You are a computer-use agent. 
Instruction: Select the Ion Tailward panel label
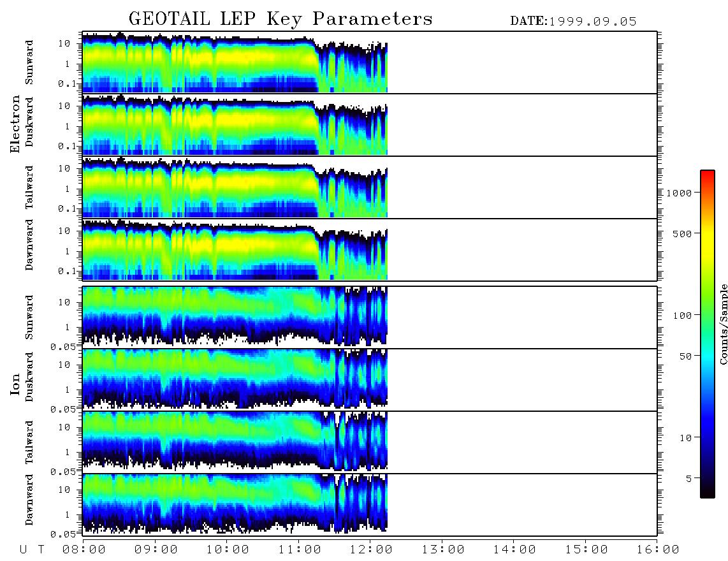click(x=29, y=442)
